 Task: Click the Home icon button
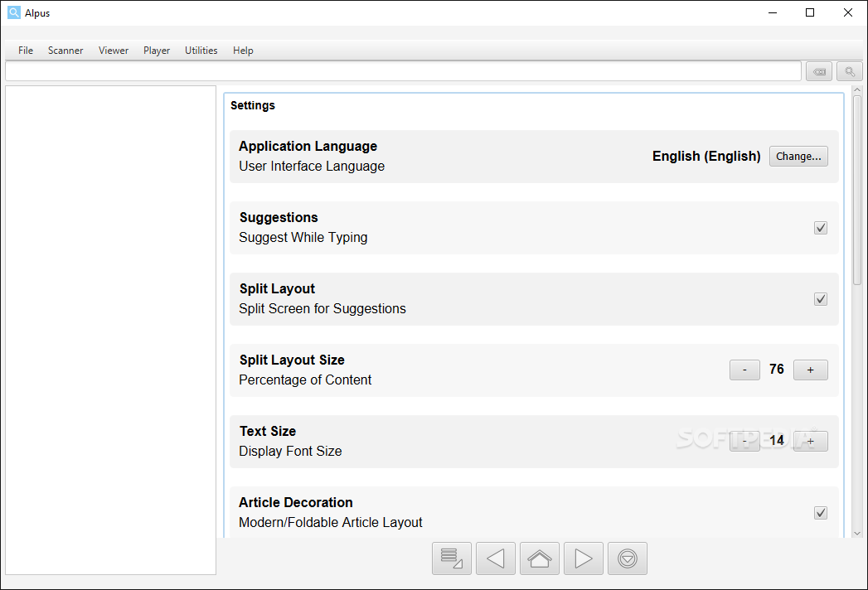[x=540, y=559]
